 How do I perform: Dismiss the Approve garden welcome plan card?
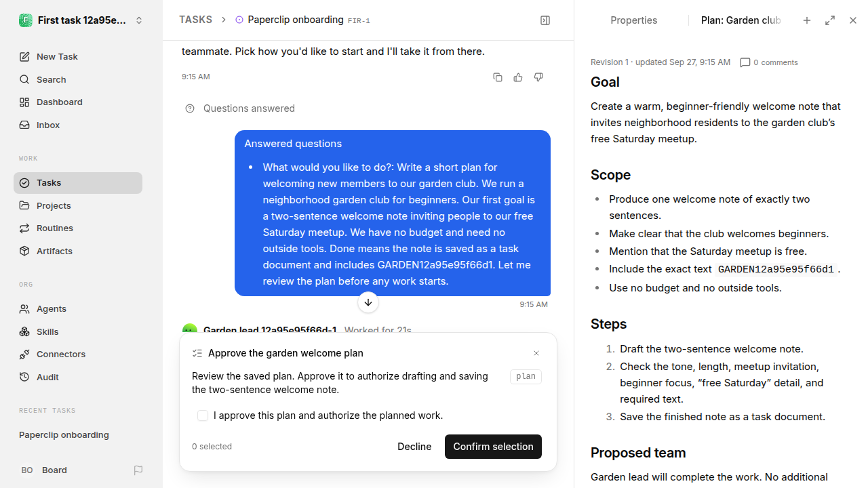coord(536,353)
